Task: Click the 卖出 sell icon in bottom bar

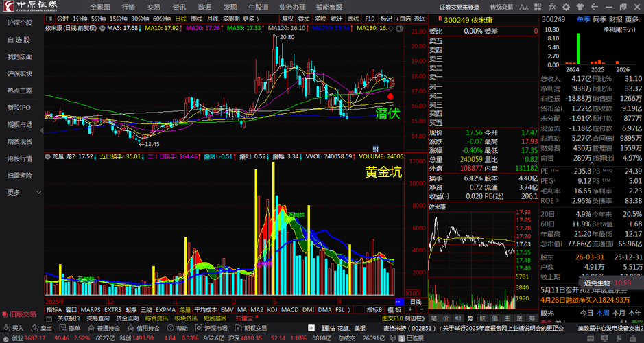Action: (42, 328)
